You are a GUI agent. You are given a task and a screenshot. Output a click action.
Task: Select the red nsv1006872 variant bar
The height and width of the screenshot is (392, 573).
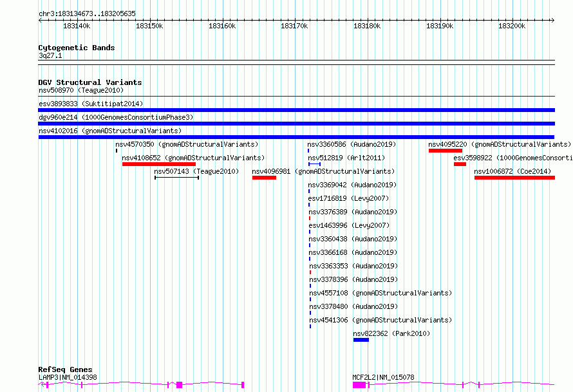pos(514,178)
